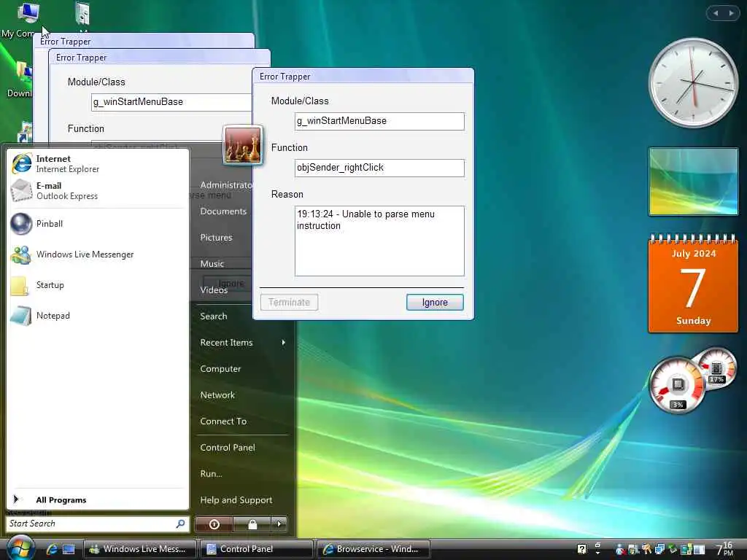
Task: Click the Administrator user name link
Action: tap(226, 184)
